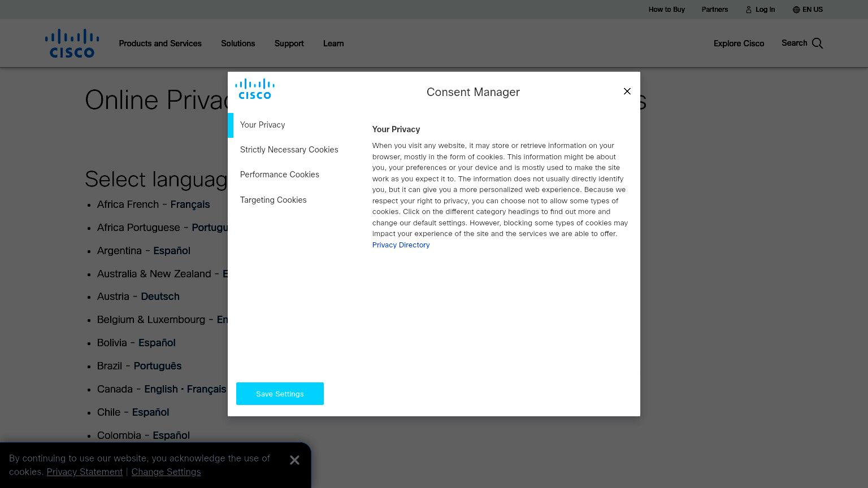The image size is (868, 488).
Task: Open Products and Services menu
Action: click(160, 43)
